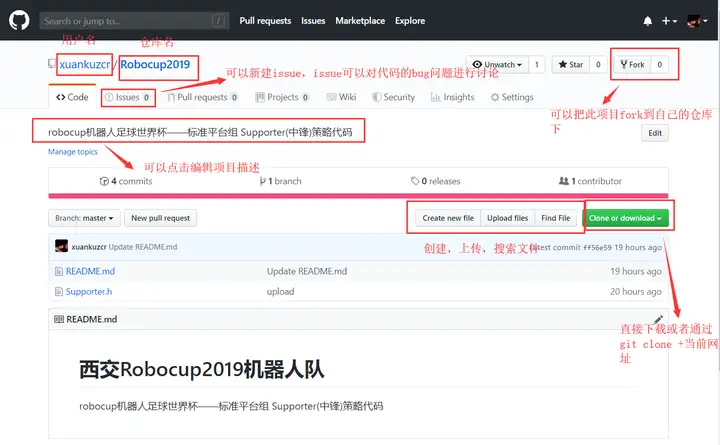
Task: Expand the Branch: master dropdown
Action: (x=84, y=218)
